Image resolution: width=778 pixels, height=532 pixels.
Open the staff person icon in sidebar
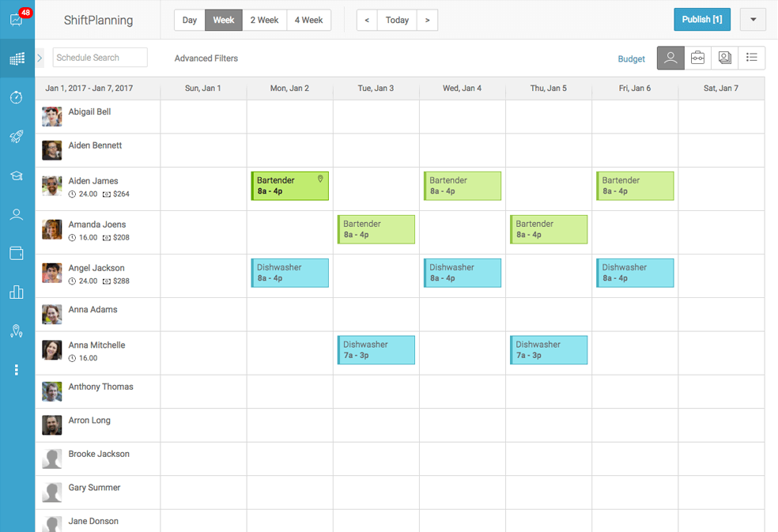(x=17, y=214)
